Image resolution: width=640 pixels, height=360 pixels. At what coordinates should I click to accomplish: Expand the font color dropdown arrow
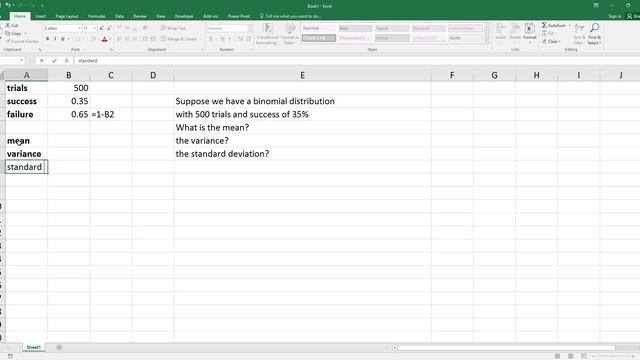click(x=110, y=39)
